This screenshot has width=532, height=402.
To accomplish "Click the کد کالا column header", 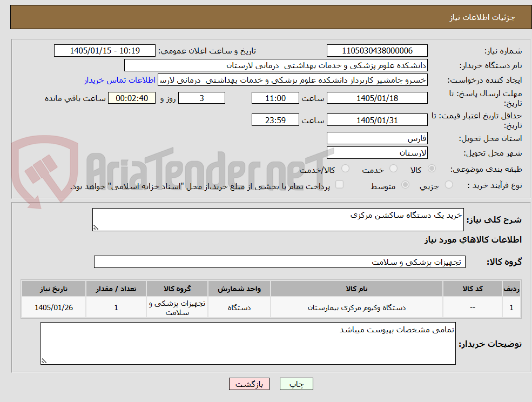I will tap(473, 289).
